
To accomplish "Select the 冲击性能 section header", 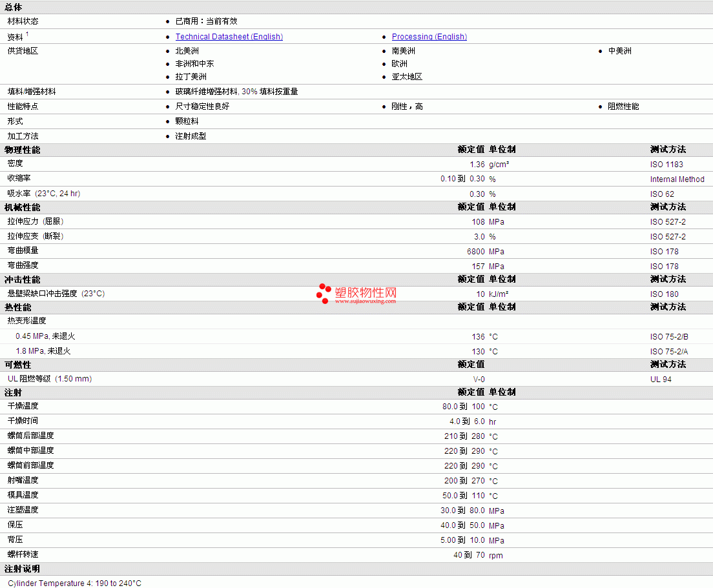I will (22, 280).
